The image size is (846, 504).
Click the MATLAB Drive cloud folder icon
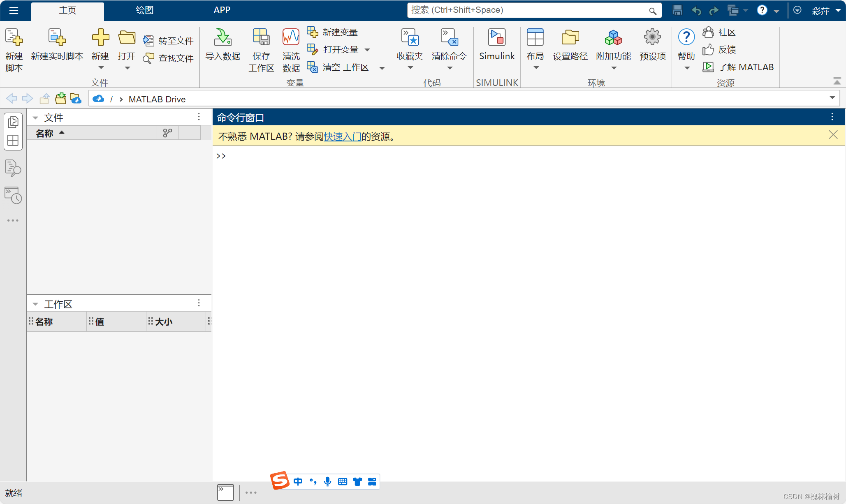76,99
